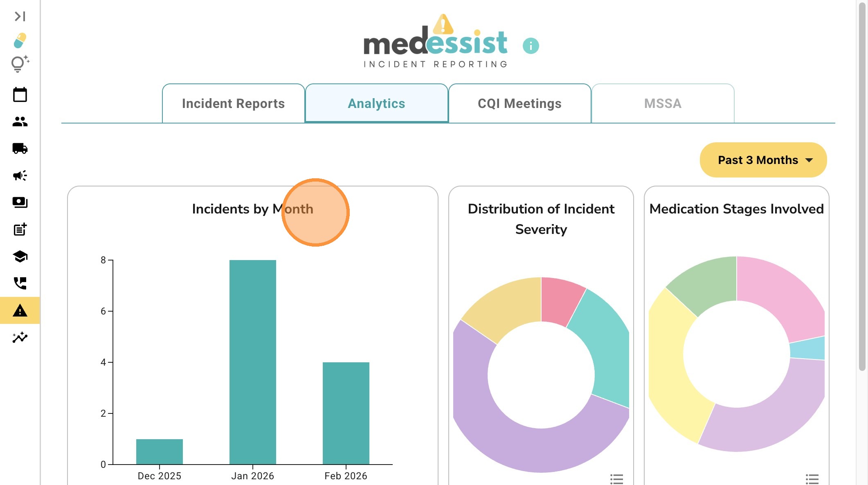Click the Jan 2026 bar

pos(252,362)
